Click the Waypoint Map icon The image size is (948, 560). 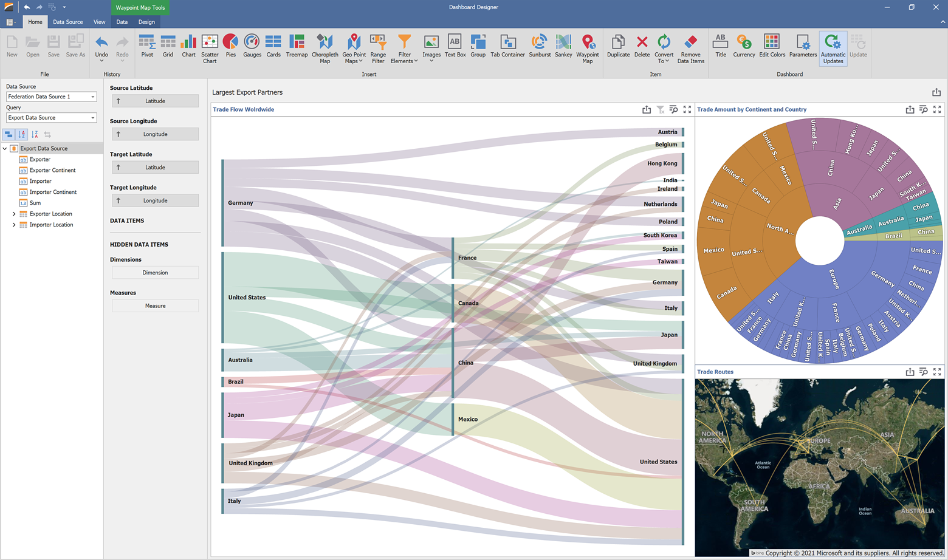tap(587, 48)
